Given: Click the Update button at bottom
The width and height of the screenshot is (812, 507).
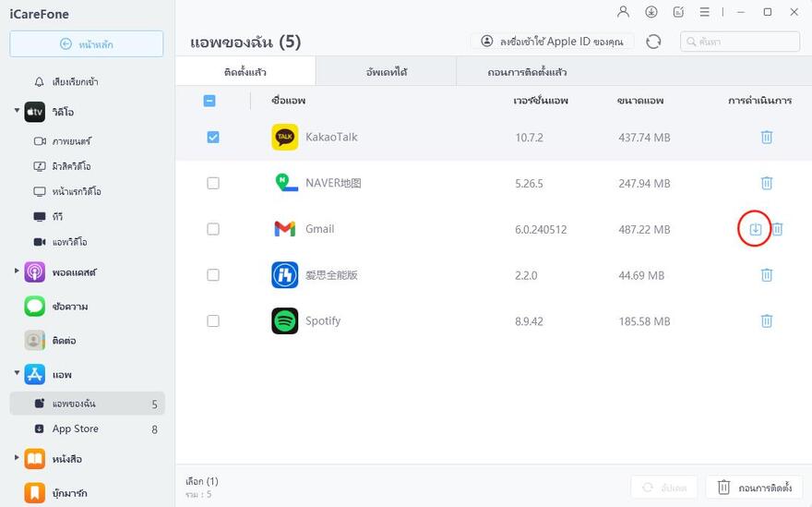Looking at the screenshot, I should tap(663, 488).
